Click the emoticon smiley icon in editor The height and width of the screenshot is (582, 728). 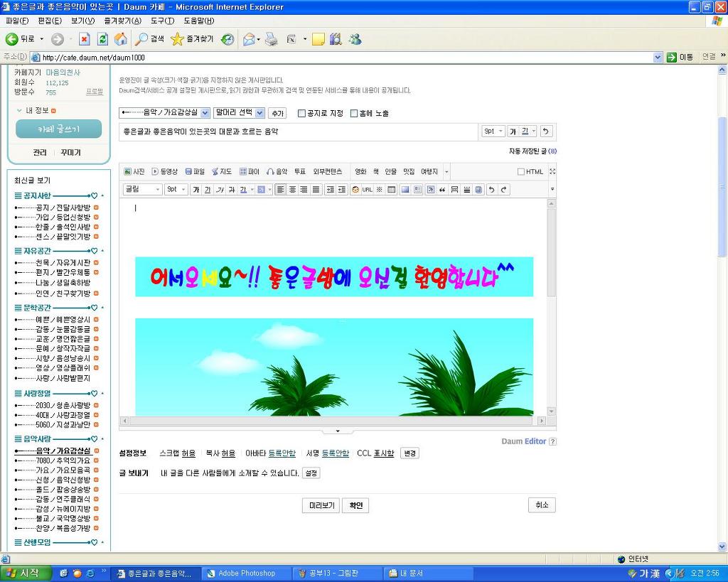(355, 190)
